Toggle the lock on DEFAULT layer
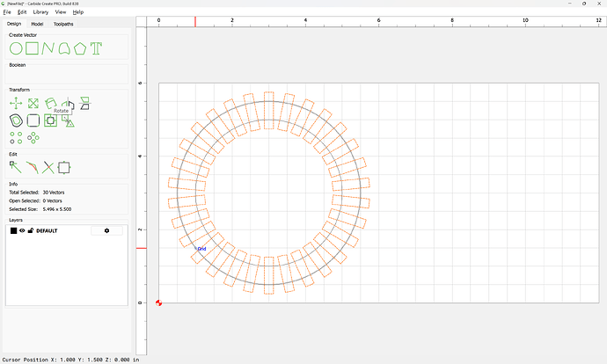607x364 pixels. 31,230
